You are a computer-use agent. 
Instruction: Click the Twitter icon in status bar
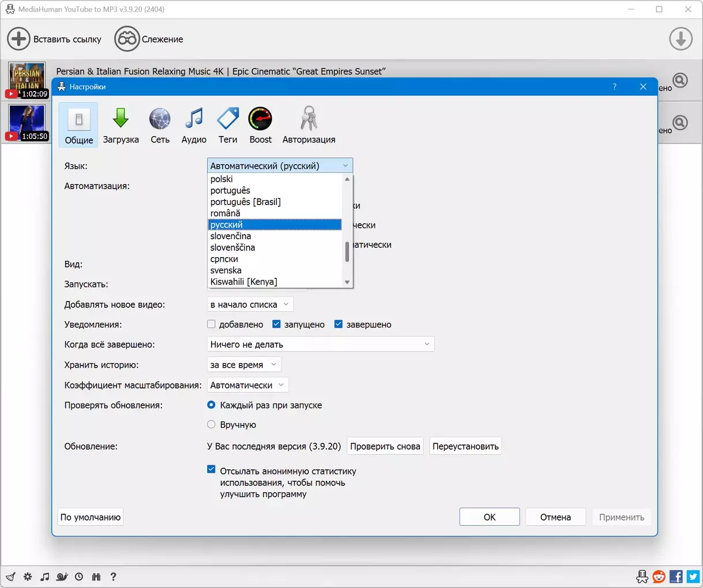coord(693,576)
